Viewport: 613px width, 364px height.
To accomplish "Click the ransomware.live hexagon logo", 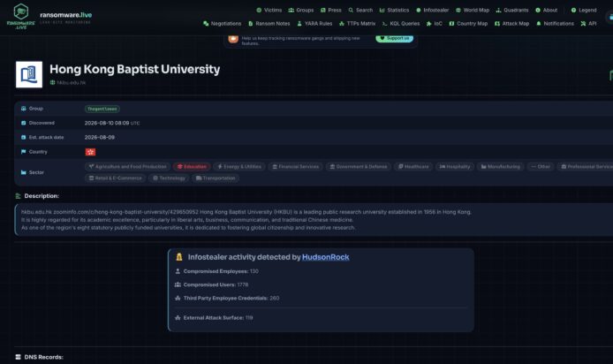I will (20, 16).
